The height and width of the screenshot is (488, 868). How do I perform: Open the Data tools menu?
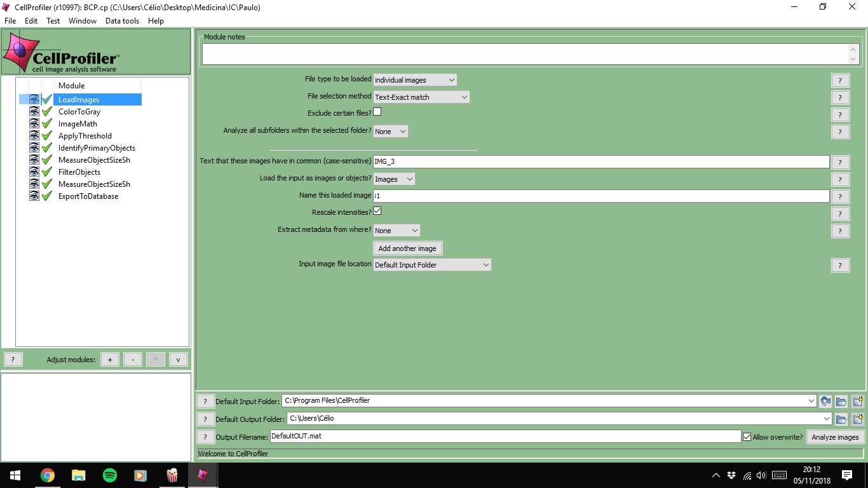(122, 20)
